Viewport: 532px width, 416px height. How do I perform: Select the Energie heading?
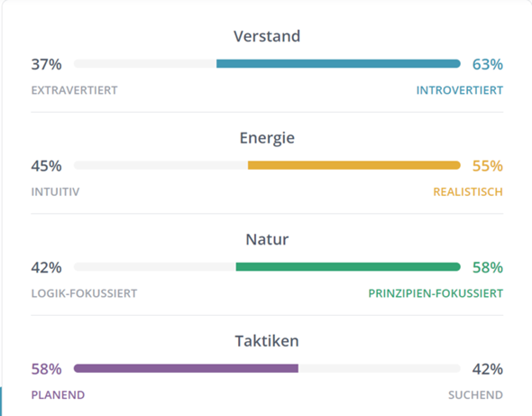[x=267, y=138]
